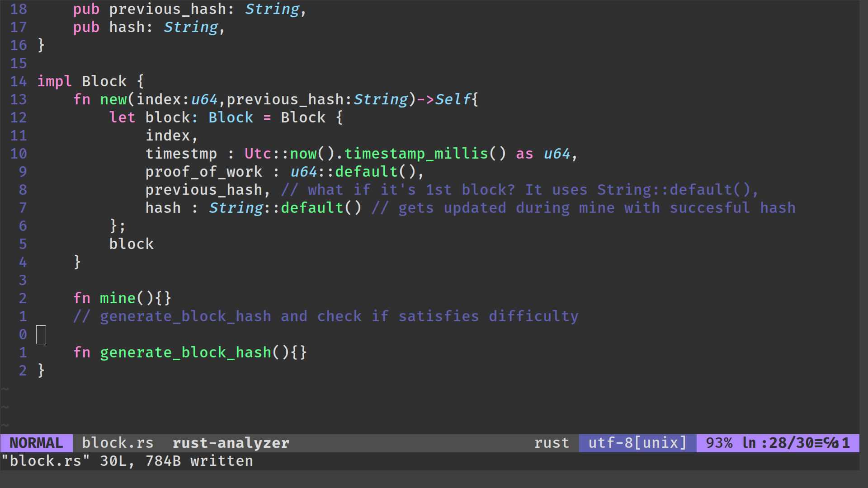
Task: Click the utf-8[unix] encoding segment
Action: [x=636, y=443]
